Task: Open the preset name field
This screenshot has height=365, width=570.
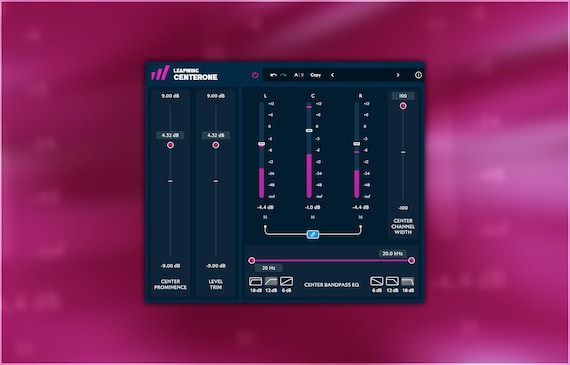Action: click(x=365, y=75)
